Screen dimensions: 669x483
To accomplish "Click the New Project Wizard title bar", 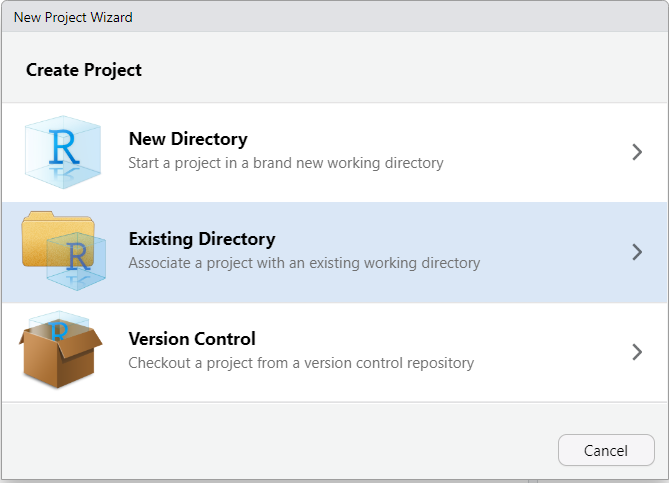I will tap(73, 17).
